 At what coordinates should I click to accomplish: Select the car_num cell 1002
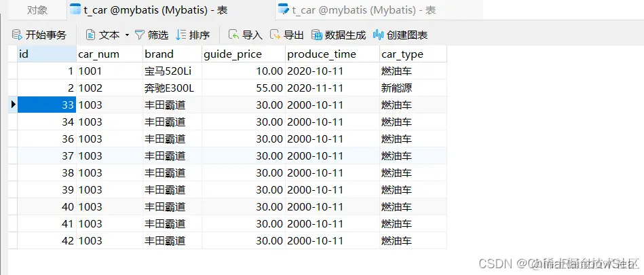109,88
